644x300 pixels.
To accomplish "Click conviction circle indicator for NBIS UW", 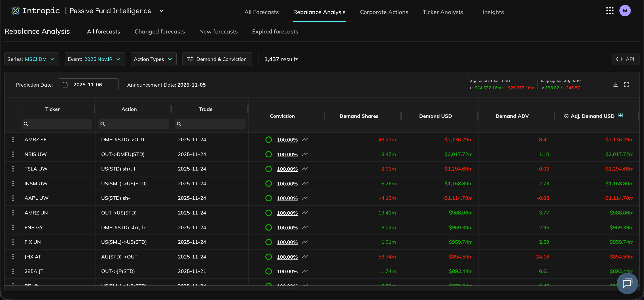I will [x=269, y=154].
